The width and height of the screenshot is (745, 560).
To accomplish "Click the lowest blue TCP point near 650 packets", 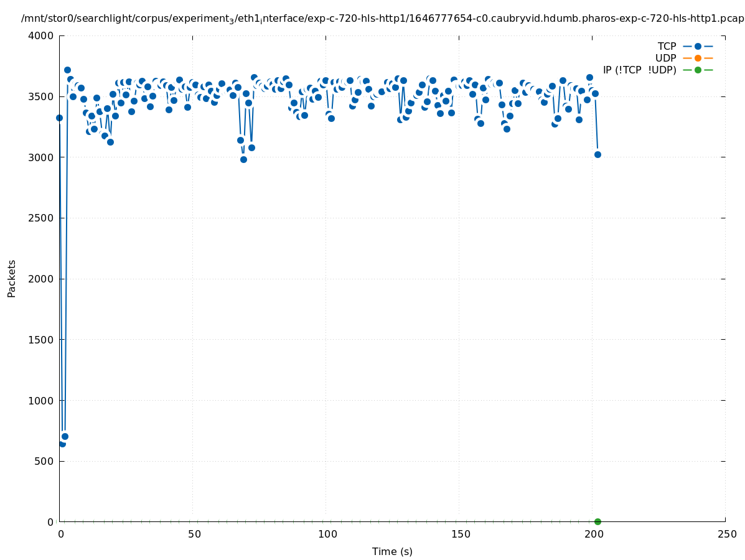I will point(62,444).
